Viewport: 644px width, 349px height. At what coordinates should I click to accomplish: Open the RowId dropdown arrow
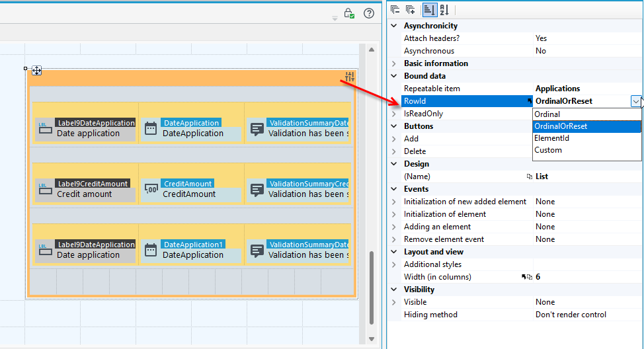(x=636, y=101)
